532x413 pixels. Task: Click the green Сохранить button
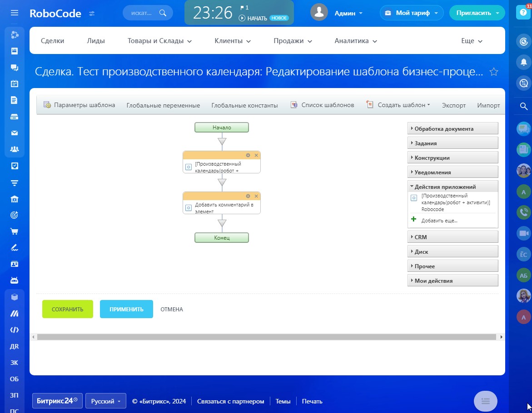(x=68, y=309)
